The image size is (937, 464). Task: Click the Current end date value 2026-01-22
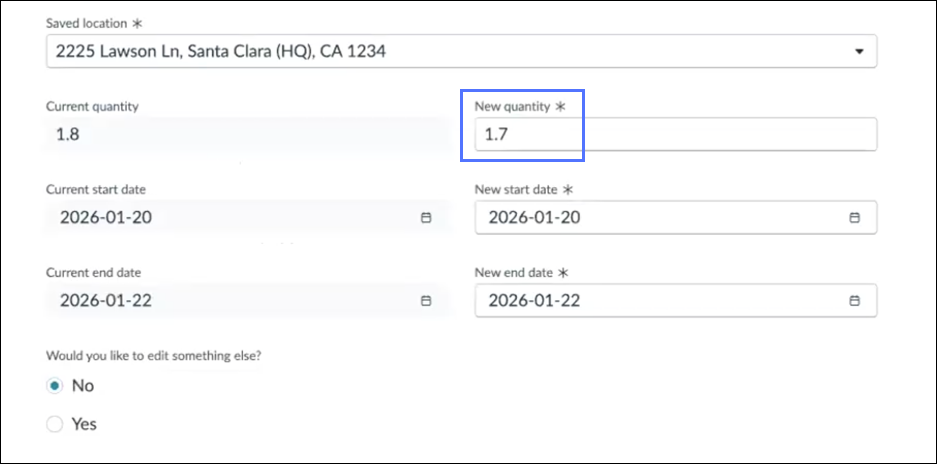[106, 300]
